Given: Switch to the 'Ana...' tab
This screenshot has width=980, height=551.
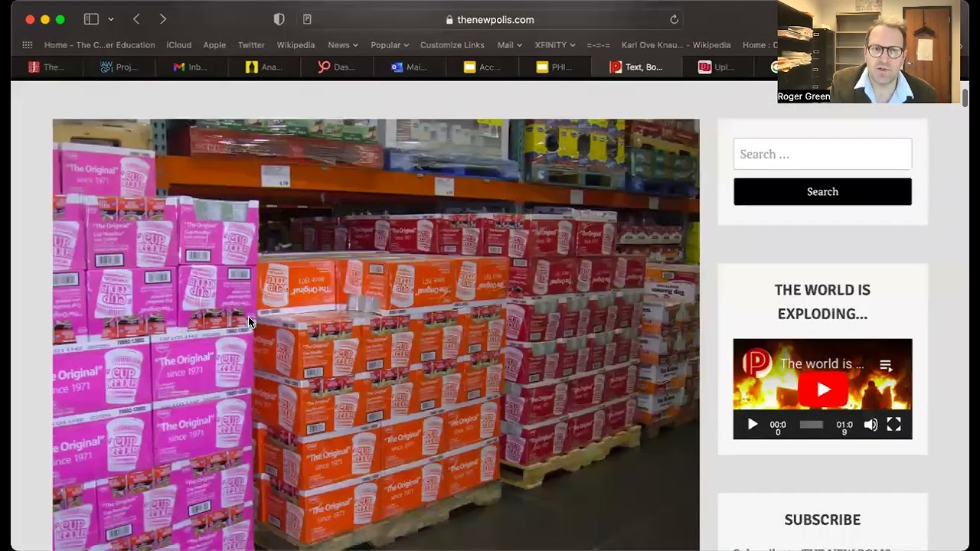Looking at the screenshot, I should click(264, 67).
